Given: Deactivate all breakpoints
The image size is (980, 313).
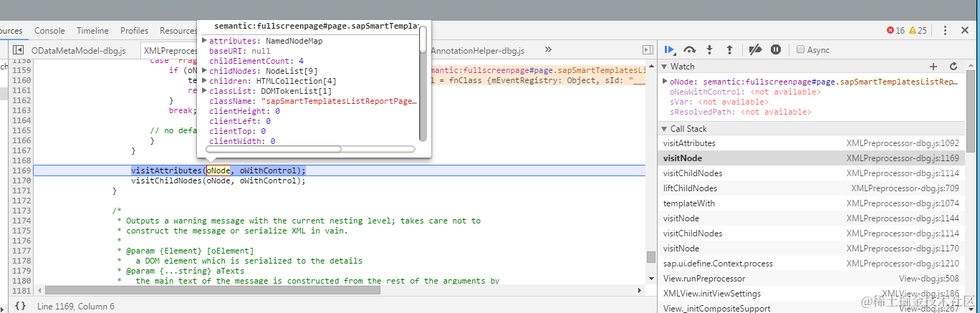Looking at the screenshot, I should [x=755, y=49].
